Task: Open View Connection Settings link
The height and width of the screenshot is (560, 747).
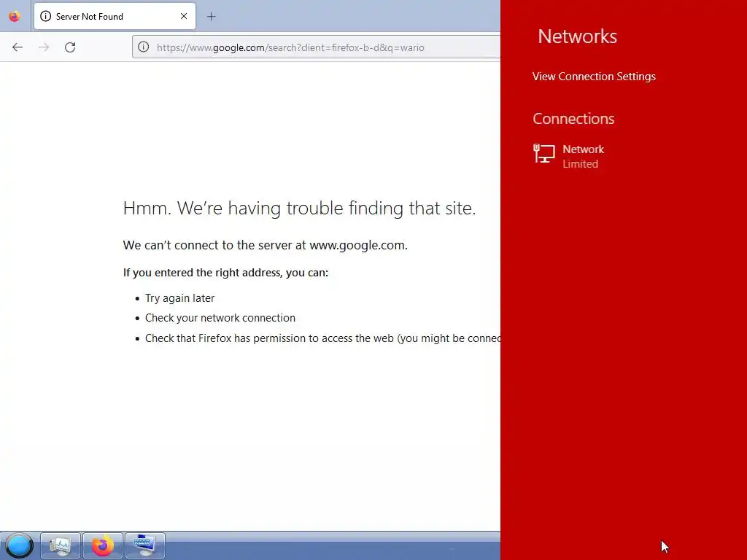Action: pos(594,77)
